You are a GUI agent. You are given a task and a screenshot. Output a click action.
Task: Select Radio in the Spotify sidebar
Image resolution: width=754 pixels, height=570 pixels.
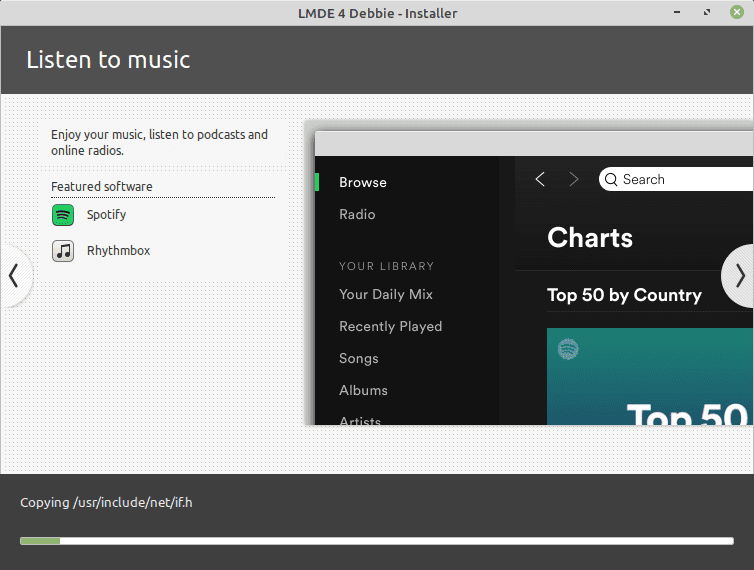click(x=357, y=214)
